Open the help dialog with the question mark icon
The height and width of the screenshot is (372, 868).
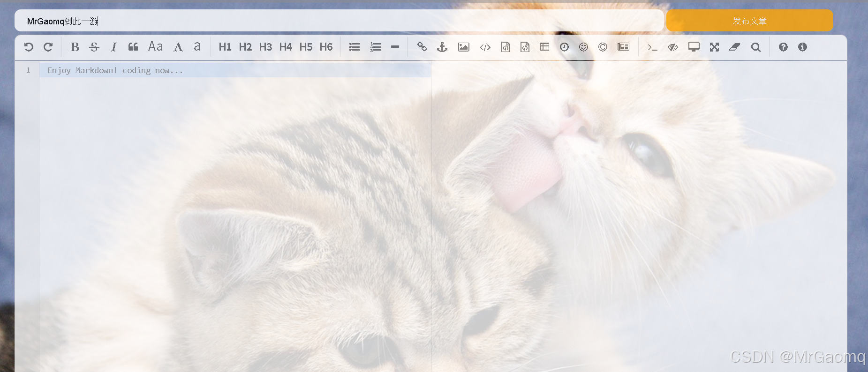tap(783, 47)
